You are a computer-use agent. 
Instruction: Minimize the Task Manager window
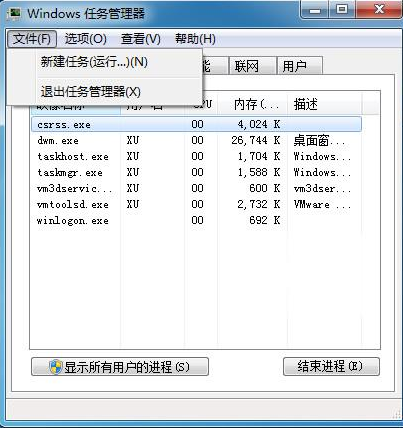[314, 10]
